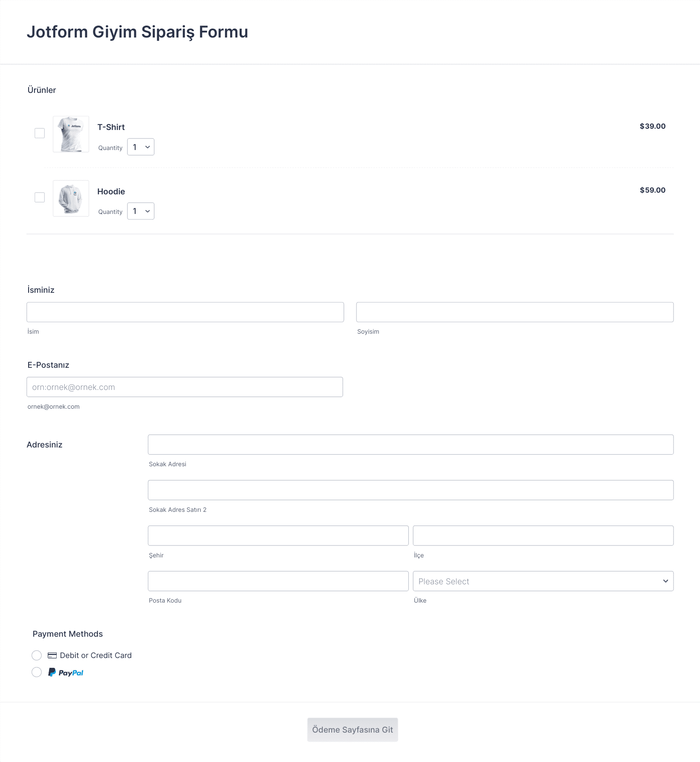Click into the Şehir city field
Image resolution: width=700 pixels, height=762 pixels.
click(278, 536)
